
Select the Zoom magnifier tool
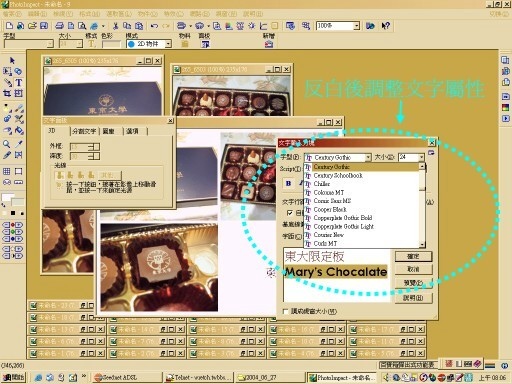click(x=6, y=144)
